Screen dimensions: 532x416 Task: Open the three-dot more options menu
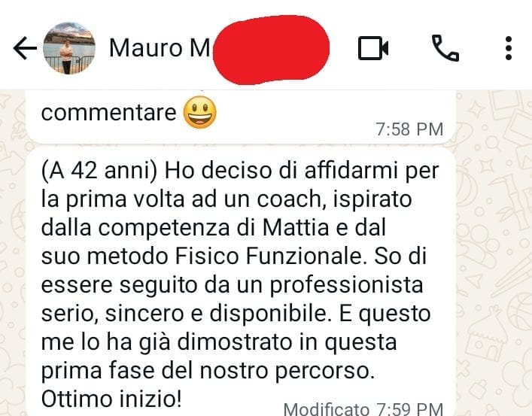click(x=508, y=48)
